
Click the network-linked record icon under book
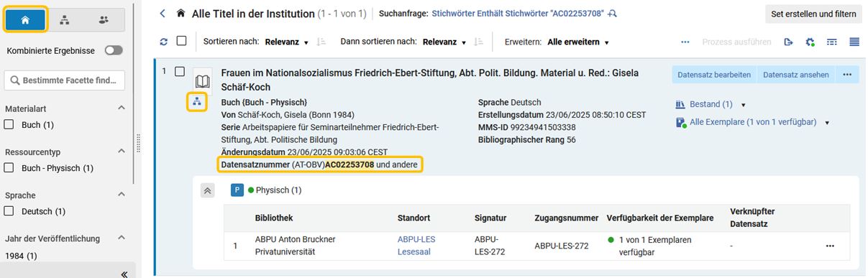198,102
